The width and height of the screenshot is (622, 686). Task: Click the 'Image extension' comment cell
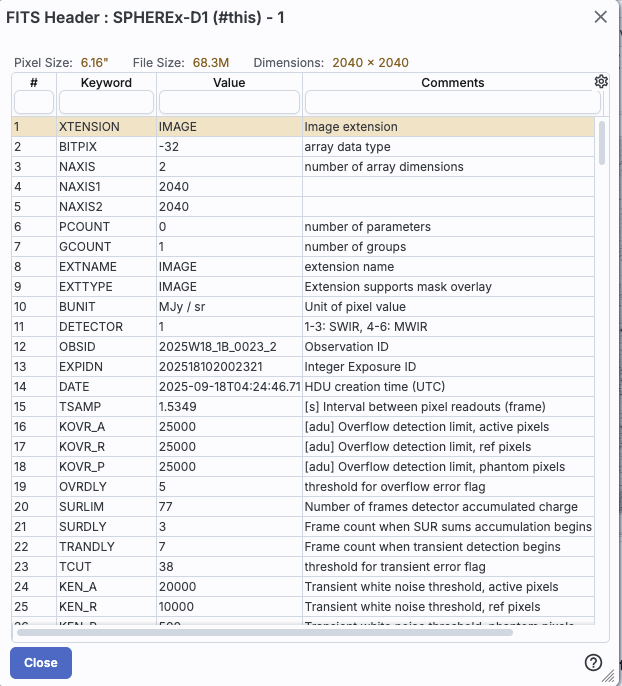click(448, 127)
